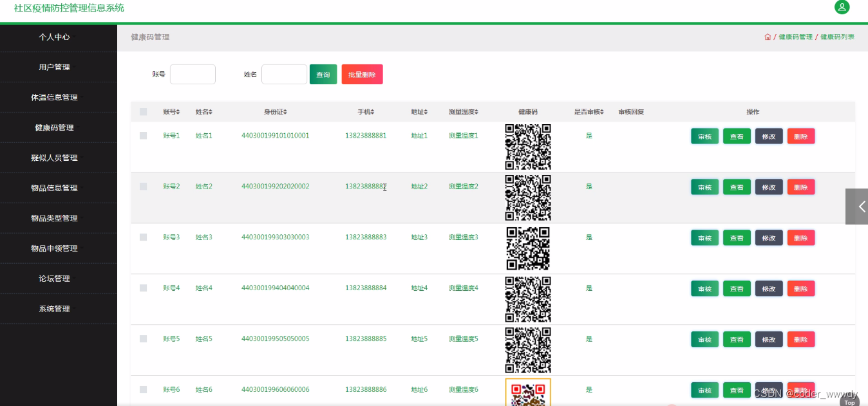Viewport: 868px width, 406px height.
Task: Sort table by 账号 column
Action: coord(171,112)
